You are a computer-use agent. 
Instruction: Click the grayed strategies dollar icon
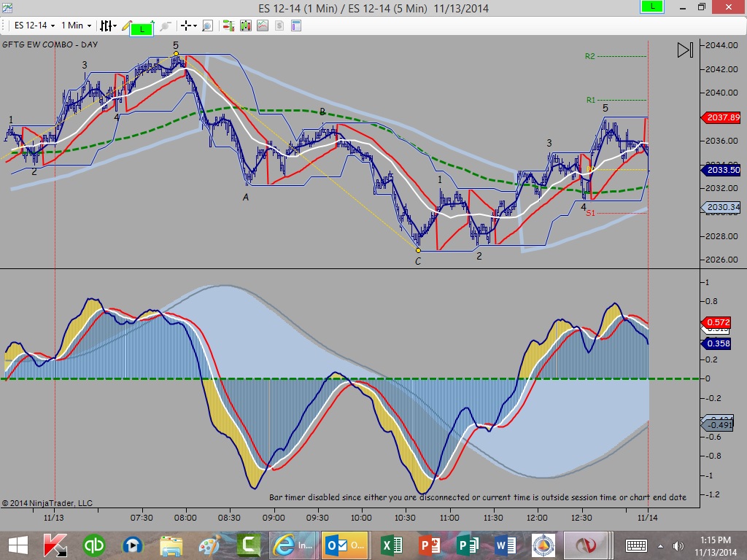click(279, 26)
